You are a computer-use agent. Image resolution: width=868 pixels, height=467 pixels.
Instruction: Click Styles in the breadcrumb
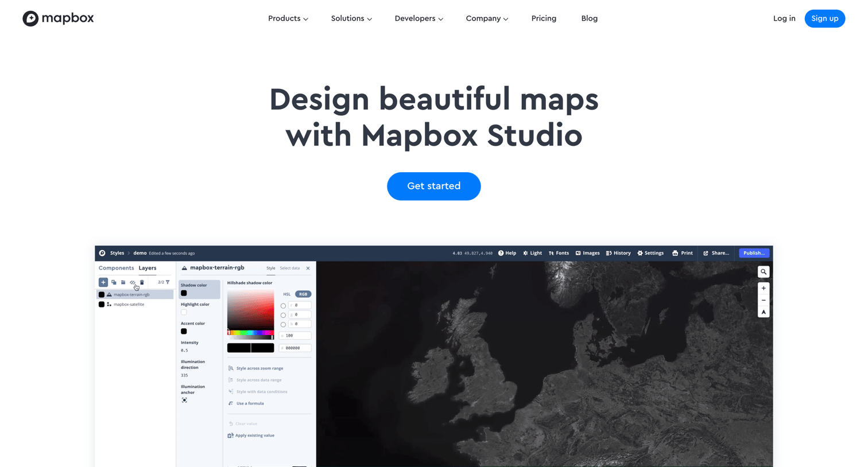tap(117, 253)
